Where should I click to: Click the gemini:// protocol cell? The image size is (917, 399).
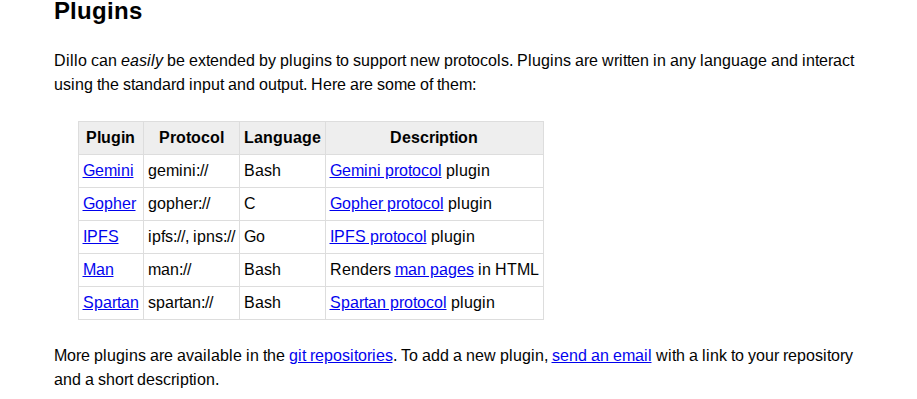191,171
